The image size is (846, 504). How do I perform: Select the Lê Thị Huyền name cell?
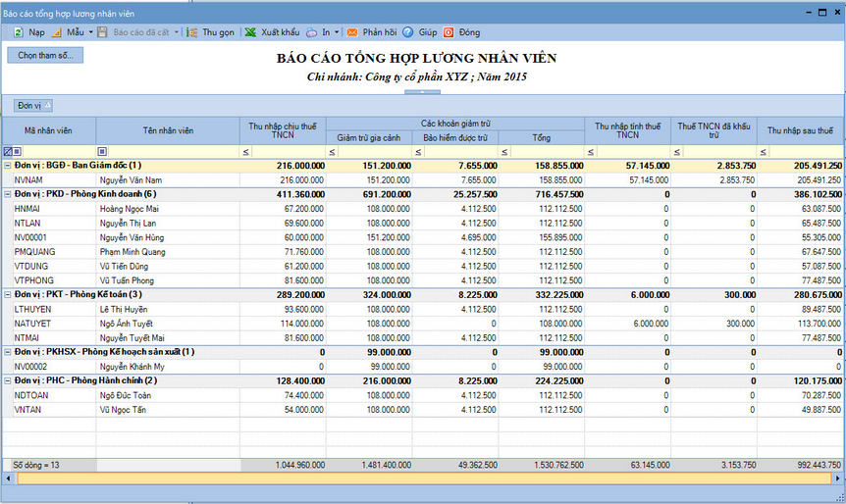pyautogui.click(x=168, y=310)
